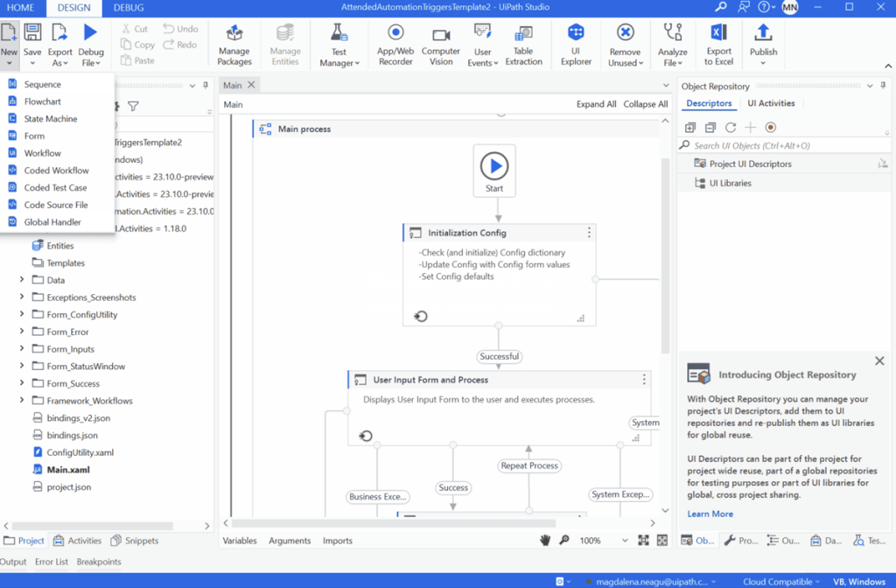Open Table Extraction wizard

pos(523,45)
